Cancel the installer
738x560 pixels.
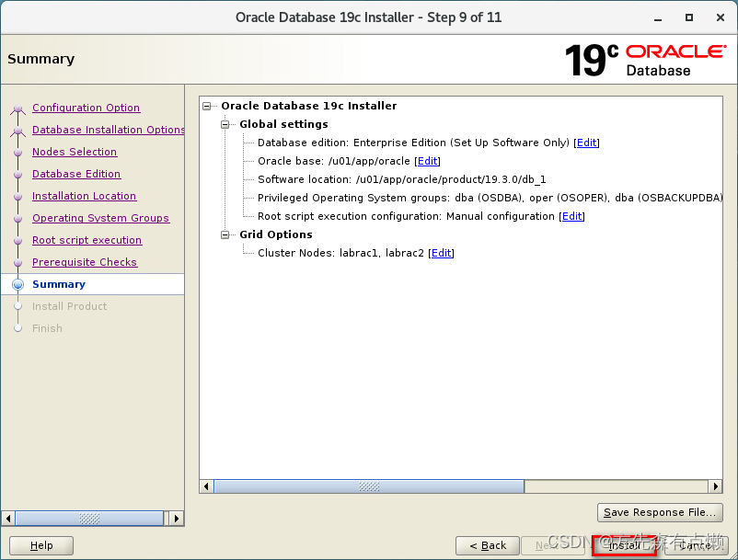[697, 545]
